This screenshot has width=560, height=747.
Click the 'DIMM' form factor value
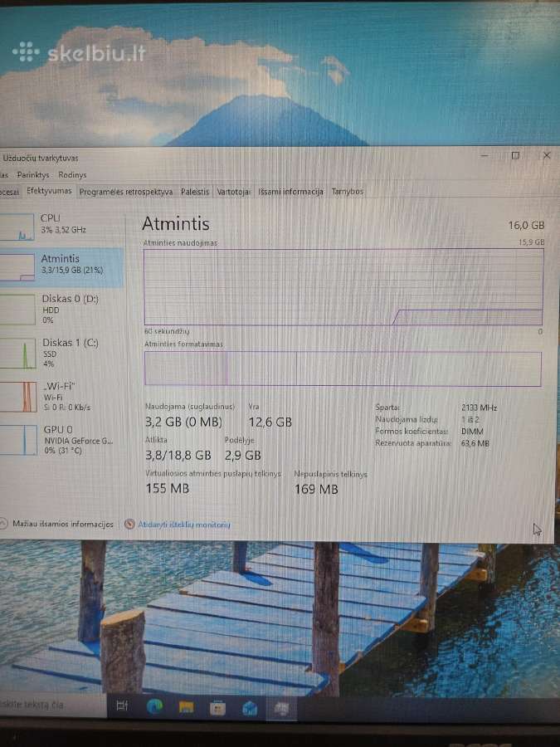coord(472,432)
